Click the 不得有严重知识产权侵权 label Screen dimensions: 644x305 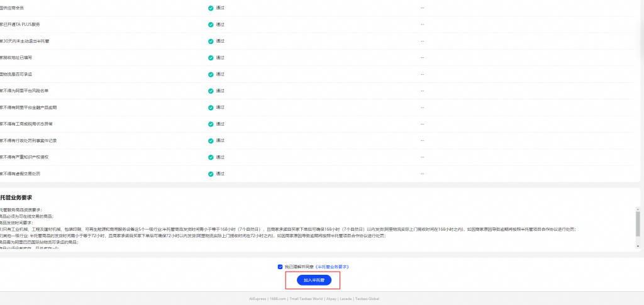click(x=25, y=157)
